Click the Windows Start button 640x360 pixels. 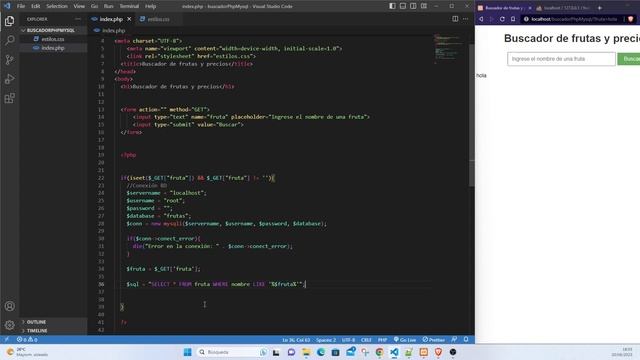click(187, 352)
